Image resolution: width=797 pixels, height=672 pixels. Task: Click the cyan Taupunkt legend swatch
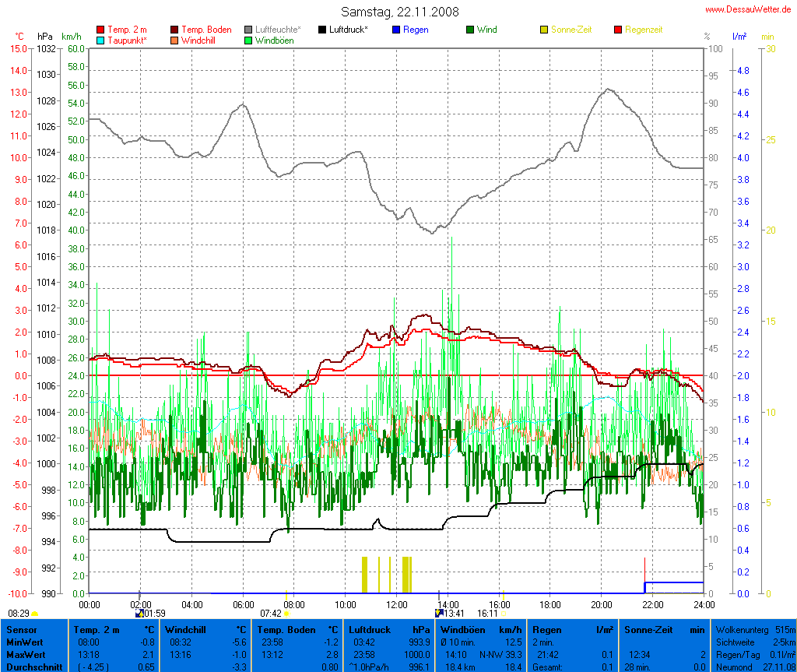tap(100, 40)
